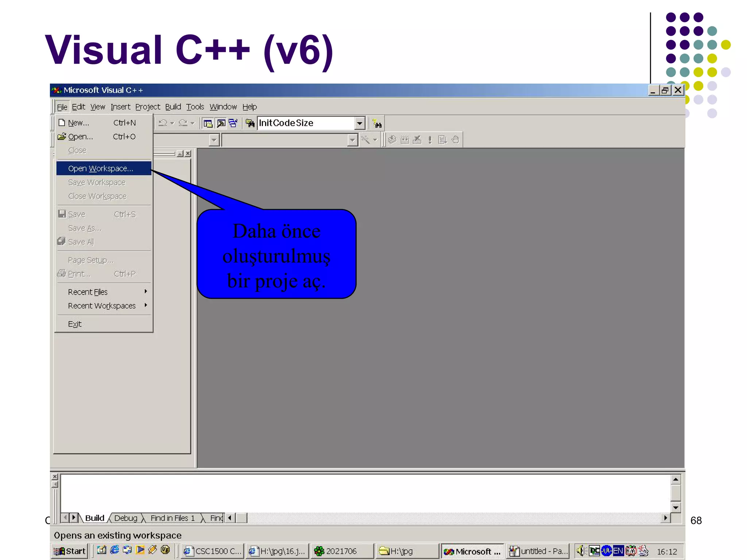The image size is (747, 560).
Task: Choose Open Workspace... menu entry
Action: tap(104, 168)
